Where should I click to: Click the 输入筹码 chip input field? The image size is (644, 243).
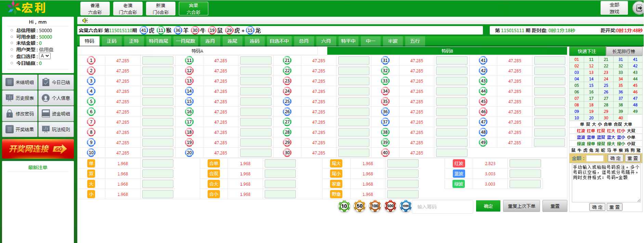(x=444, y=207)
